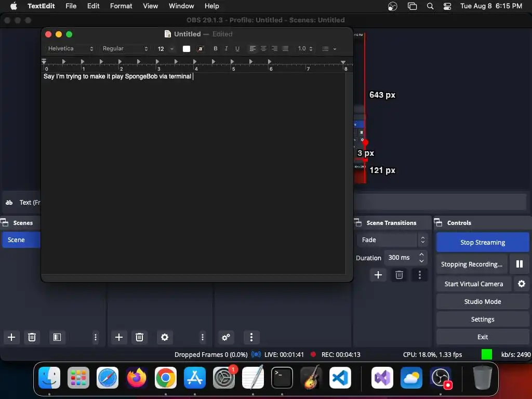Add a new scene transition
532x399 pixels.
click(378, 275)
